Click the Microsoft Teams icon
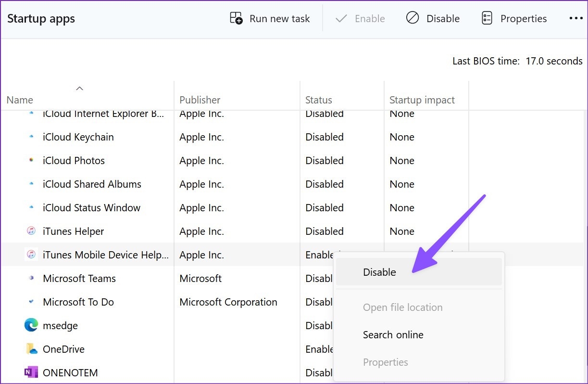The image size is (588, 384). pyautogui.click(x=30, y=278)
